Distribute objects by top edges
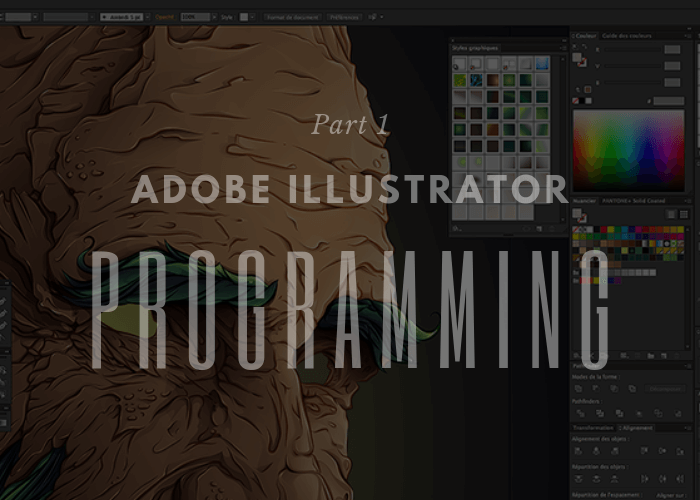 pos(578,479)
